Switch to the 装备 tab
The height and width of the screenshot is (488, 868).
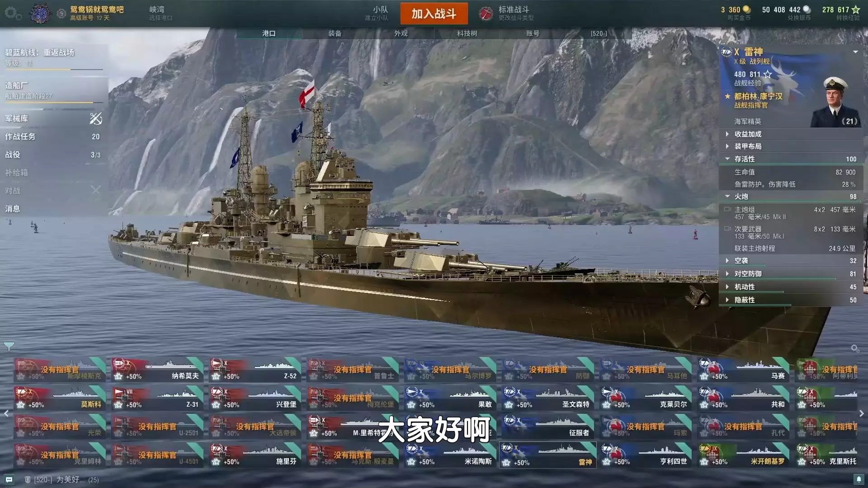pyautogui.click(x=335, y=33)
